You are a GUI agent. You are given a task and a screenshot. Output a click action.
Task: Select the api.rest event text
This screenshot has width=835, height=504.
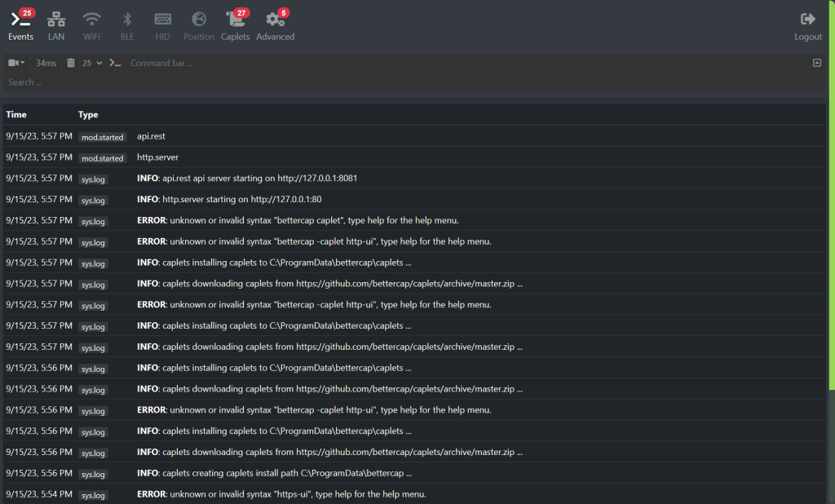pos(151,136)
